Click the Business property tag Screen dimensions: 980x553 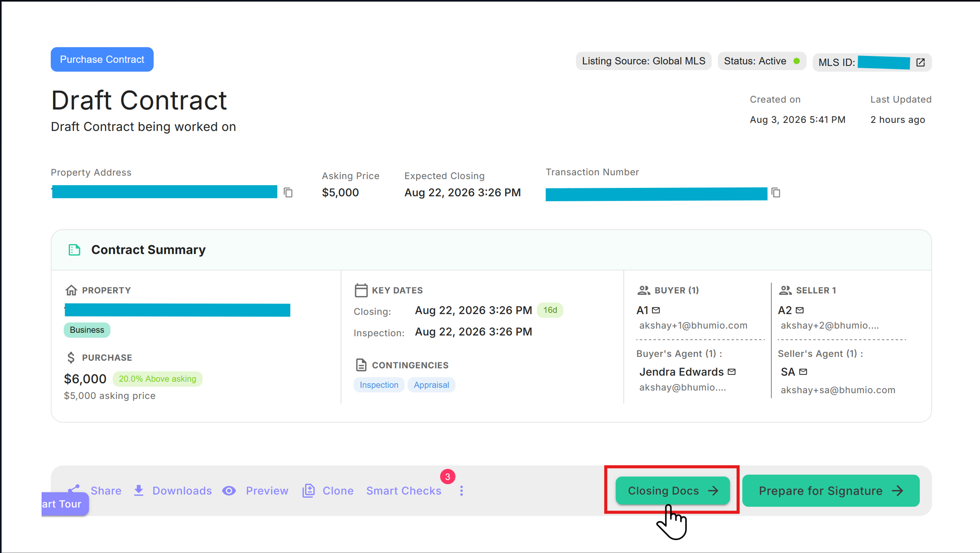pyautogui.click(x=87, y=330)
